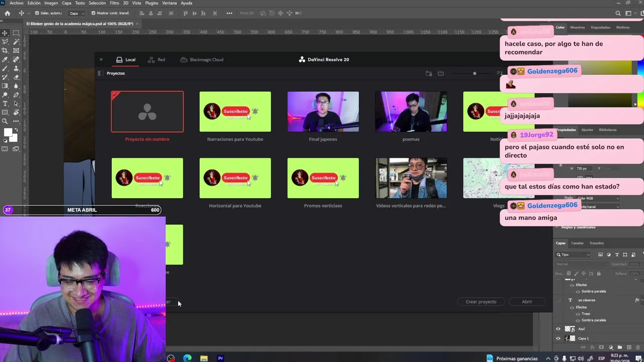This screenshot has width=644, height=362.
Task: Click the Photoshop search icon
Action: (x=618, y=13)
